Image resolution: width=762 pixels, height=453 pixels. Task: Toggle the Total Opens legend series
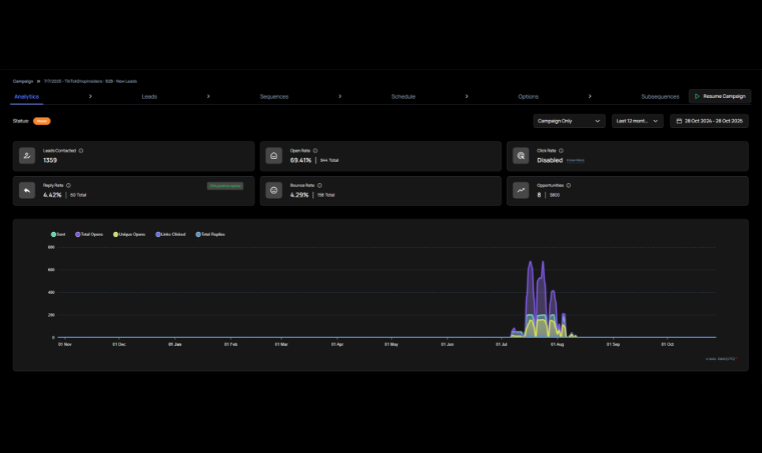[x=89, y=234]
